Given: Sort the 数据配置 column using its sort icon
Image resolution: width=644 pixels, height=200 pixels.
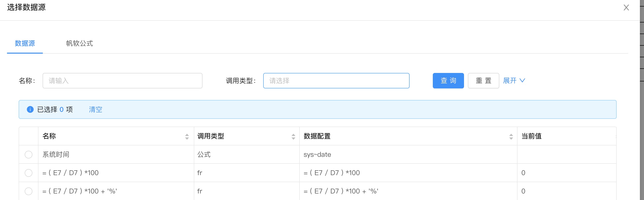Looking at the screenshot, I should [511, 136].
